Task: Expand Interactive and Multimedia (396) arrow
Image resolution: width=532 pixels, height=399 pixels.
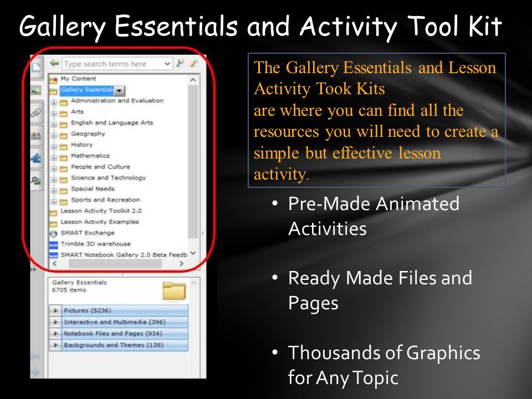Action: click(x=55, y=322)
